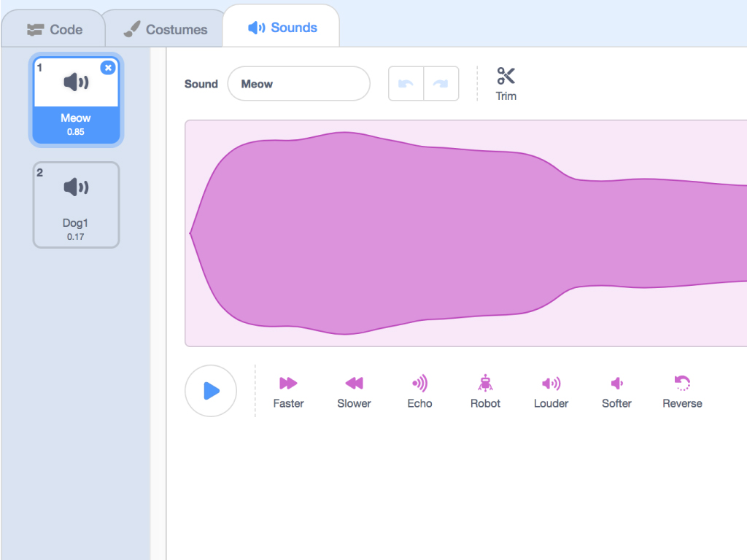Viewport: 747px width, 560px height.
Task: Play the Meow sound
Action: 211,391
